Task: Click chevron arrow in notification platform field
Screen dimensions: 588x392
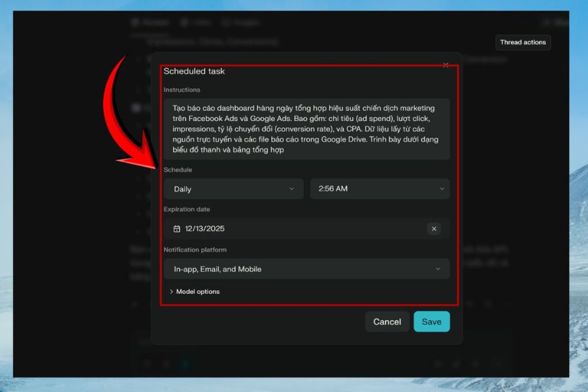Action: [x=438, y=269]
